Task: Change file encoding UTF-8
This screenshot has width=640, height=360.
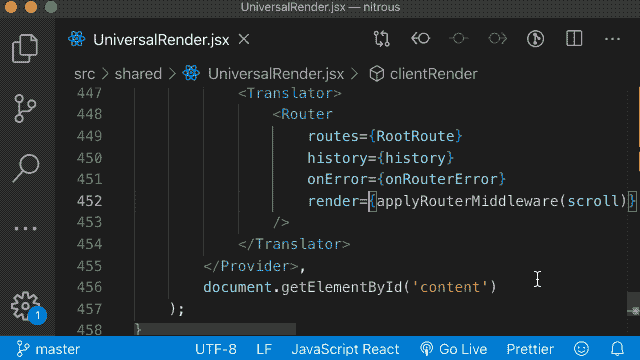Action: (x=216, y=349)
